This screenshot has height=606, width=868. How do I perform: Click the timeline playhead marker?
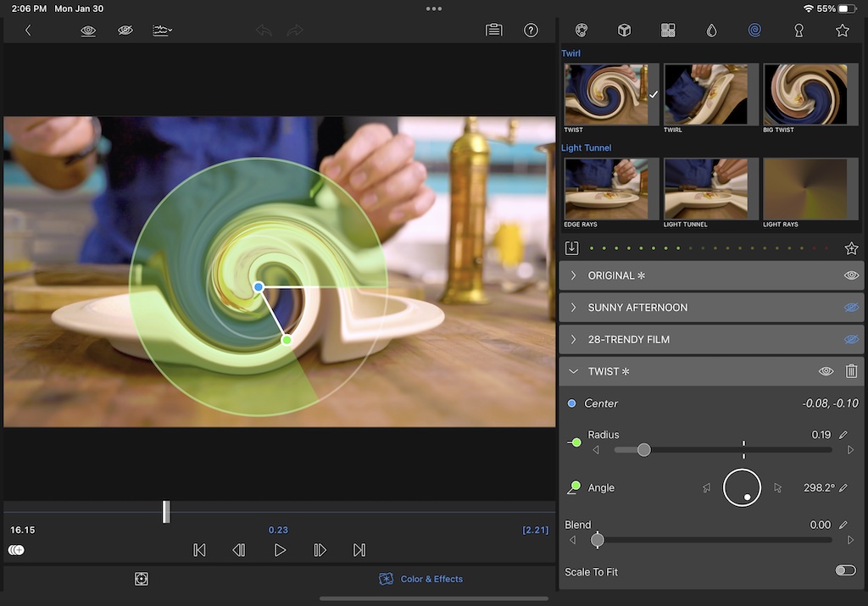(166, 511)
